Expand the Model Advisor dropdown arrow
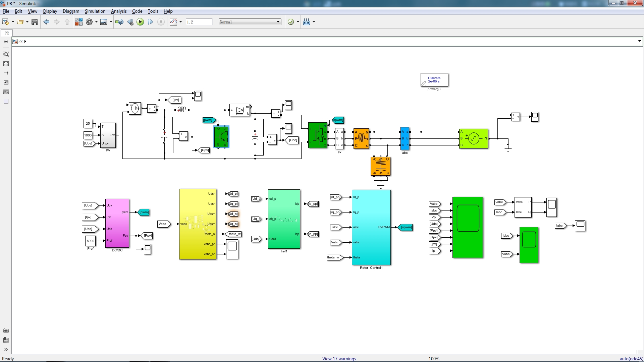Image resolution: width=644 pixels, height=362 pixels. click(298, 22)
